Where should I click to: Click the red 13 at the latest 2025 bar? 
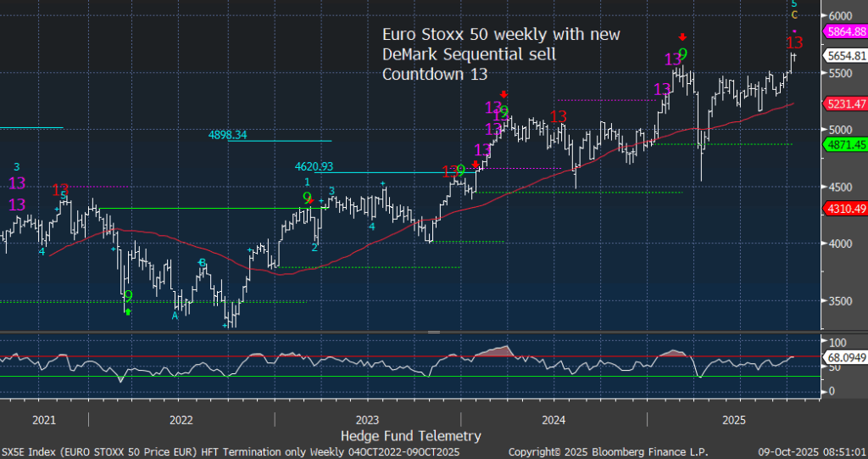point(794,42)
